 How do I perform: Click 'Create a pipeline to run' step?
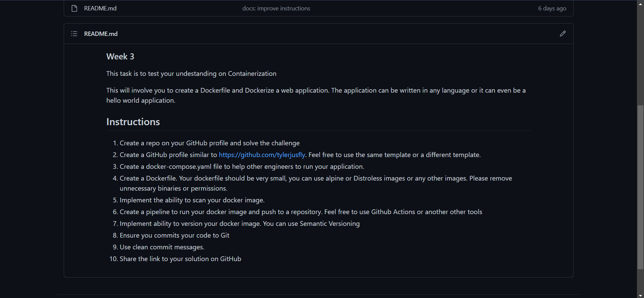[301, 212]
